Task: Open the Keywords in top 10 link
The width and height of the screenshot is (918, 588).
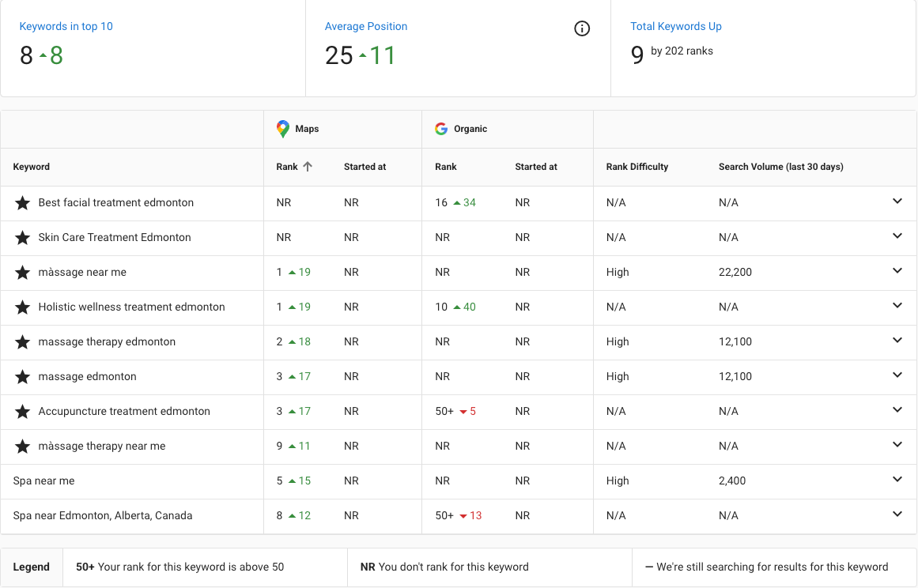Action: pyautogui.click(x=66, y=26)
